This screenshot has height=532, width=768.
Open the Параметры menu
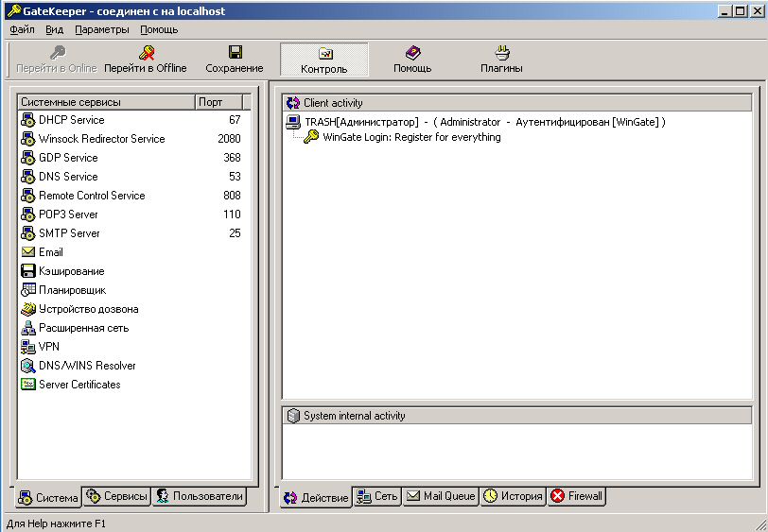tap(102, 30)
